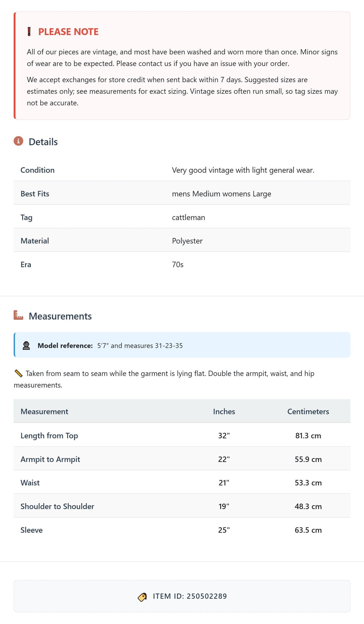The width and height of the screenshot is (364, 624).
Task: Select the Armpit to Armpit row label
Action: [50, 459]
